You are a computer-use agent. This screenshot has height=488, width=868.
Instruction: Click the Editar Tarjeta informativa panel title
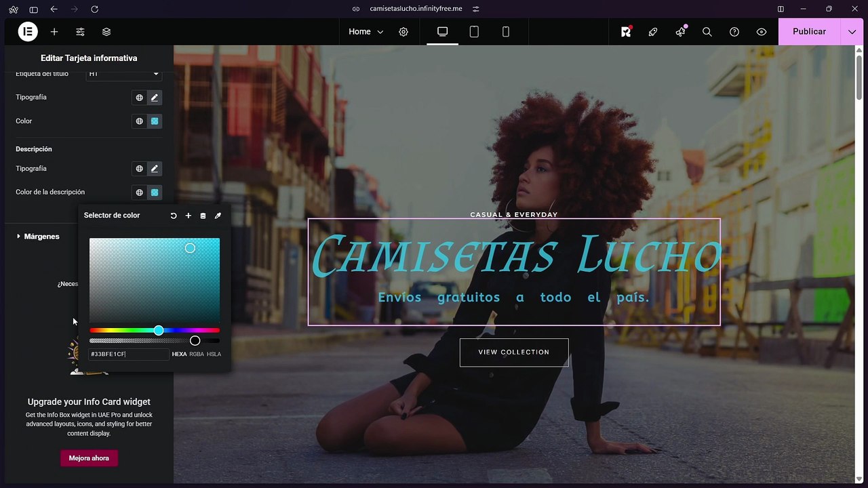pyautogui.click(x=89, y=58)
